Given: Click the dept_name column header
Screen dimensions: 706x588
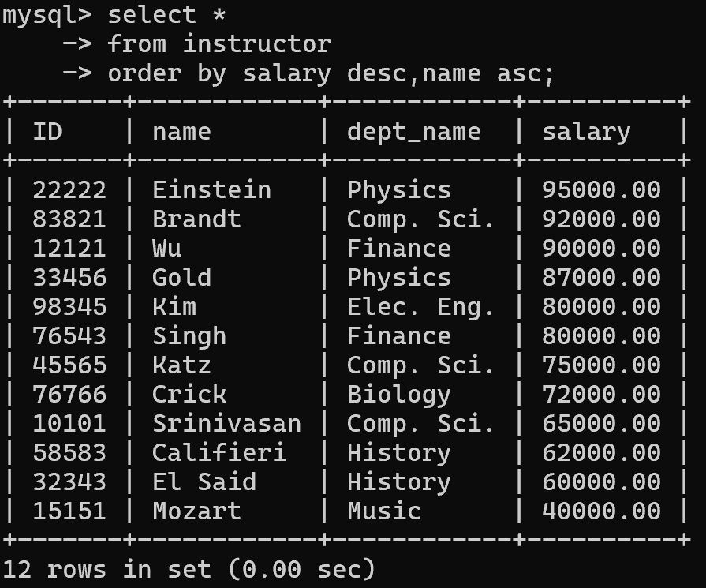Looking at the screenshot, I should (413, 131).
